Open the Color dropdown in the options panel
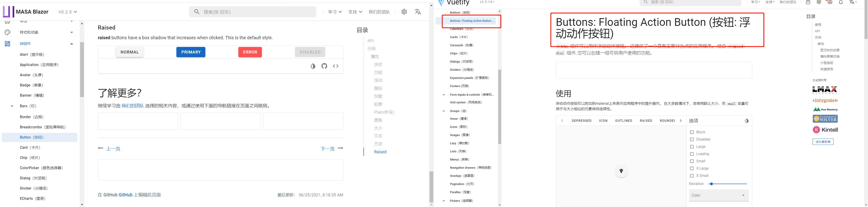 click(x=719, y=195)
